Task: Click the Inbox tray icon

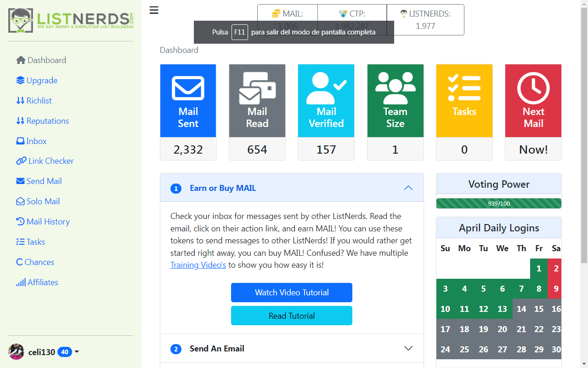Action: click(x=20, y=141)
